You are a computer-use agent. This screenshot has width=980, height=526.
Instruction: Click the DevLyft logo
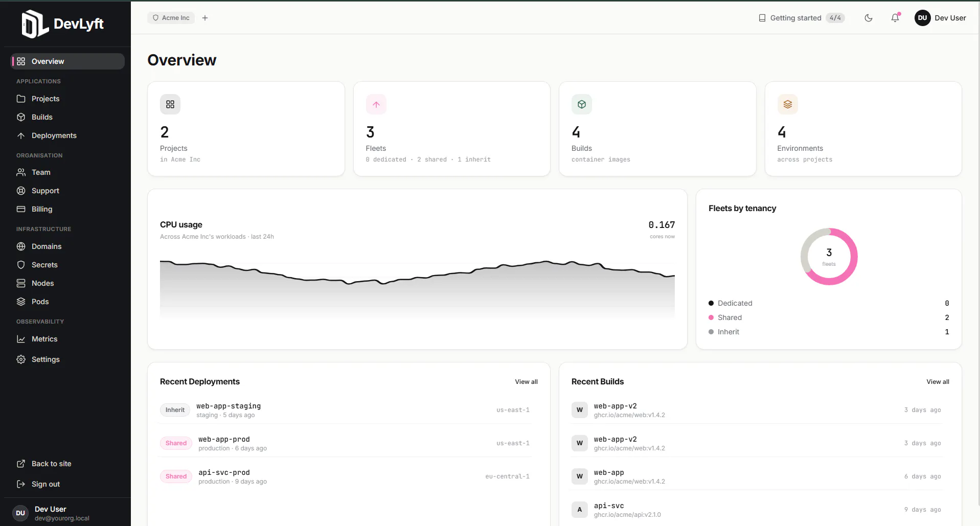(62, 24)
